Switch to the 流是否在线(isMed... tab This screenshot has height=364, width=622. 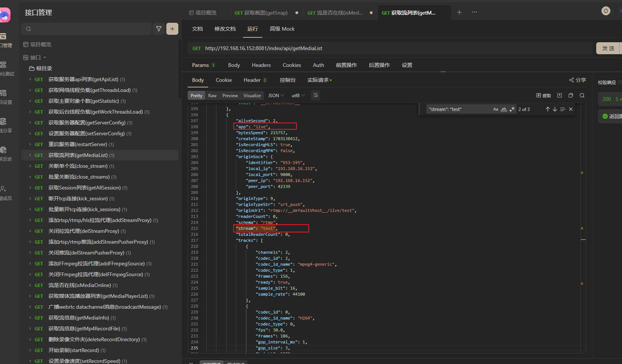pos(335,13)
